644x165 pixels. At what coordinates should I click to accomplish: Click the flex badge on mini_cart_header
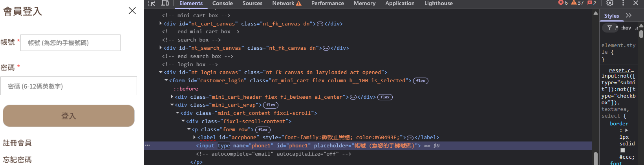point(385,97)
